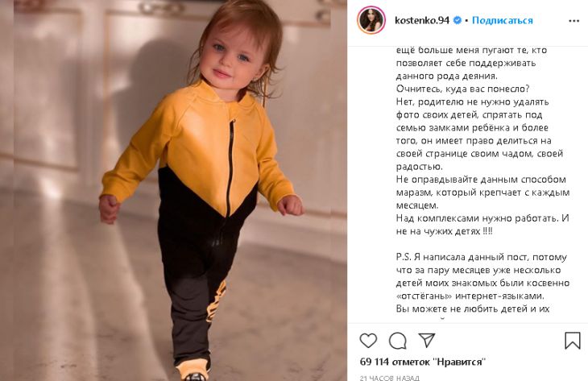Click the word «отстёганы» in the caption
This screenshot has width=588, height=381.
point(424,296)
